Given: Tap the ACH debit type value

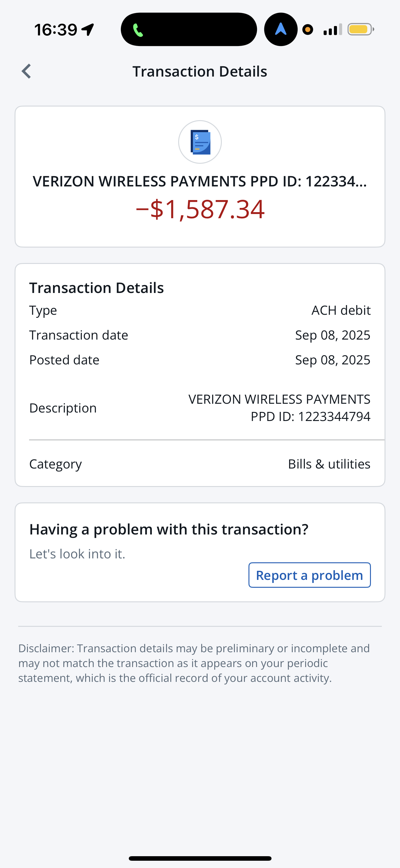Looking at the screenshot, I should pyautogui.click(x=341, y=310).
